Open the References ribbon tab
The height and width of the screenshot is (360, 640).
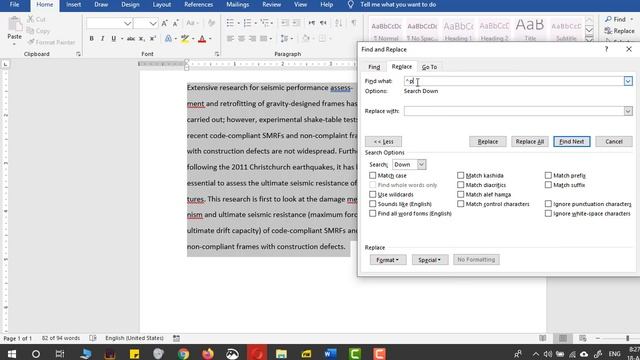[x=198, y=5]
